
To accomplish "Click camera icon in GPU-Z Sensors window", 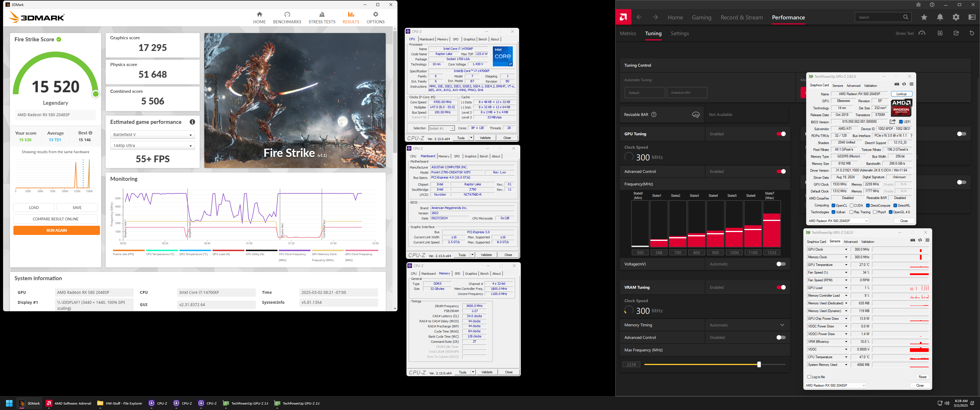I will (x=913, y=240).
